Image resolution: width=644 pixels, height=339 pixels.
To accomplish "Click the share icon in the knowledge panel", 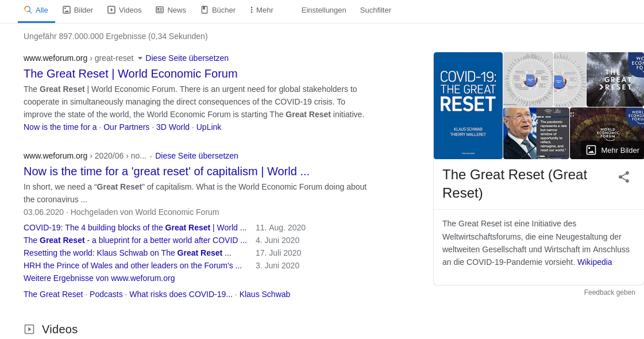I will point(624,177).
